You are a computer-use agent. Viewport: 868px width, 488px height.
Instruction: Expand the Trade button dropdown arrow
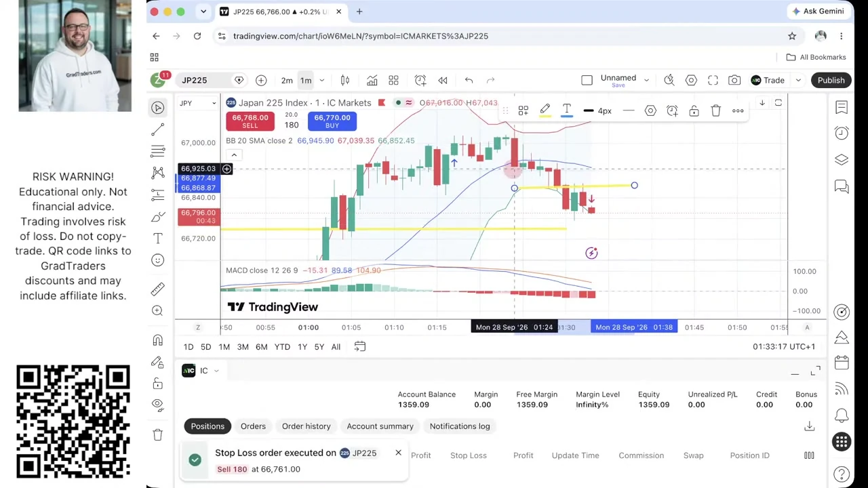(x=798, y=80)
